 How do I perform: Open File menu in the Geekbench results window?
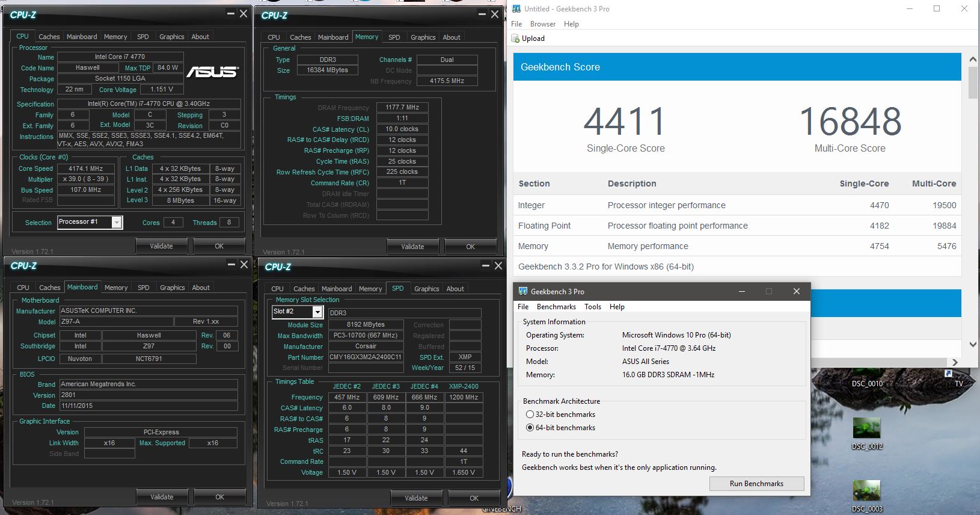[x=516, y=24]
